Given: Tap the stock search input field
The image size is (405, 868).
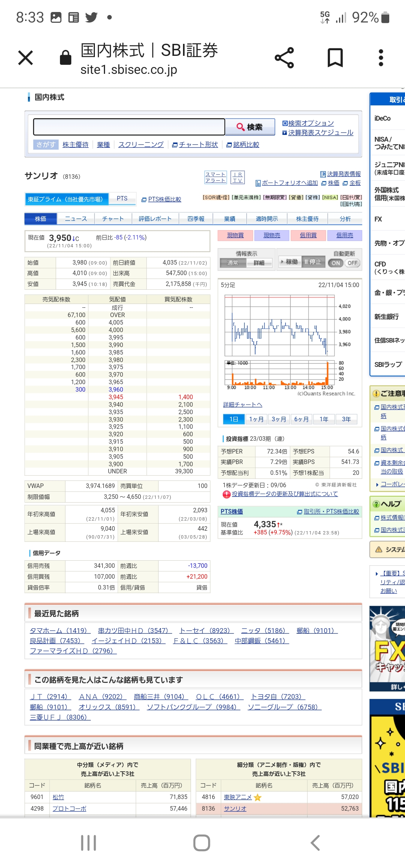Looking at the screenshot, I should (x=129, y=127).
